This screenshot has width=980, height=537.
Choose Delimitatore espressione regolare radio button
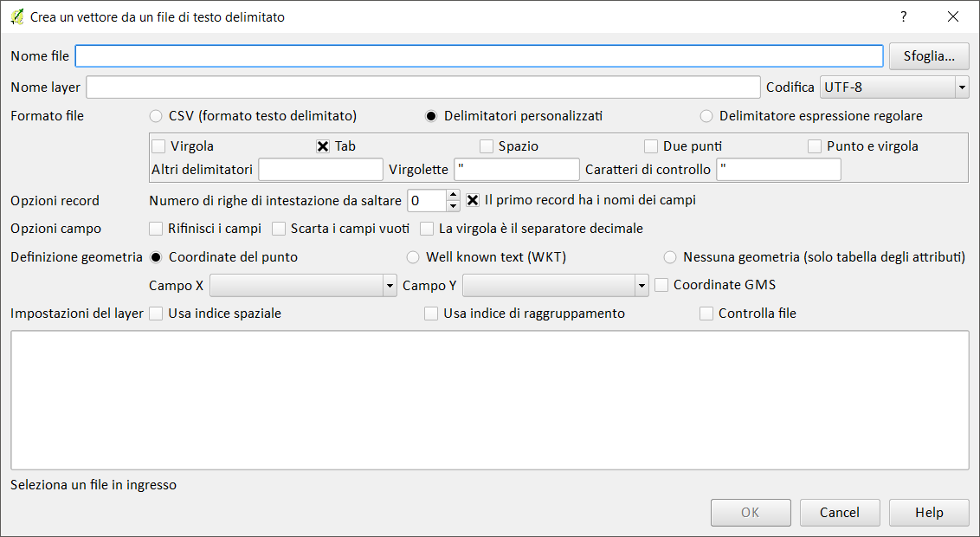click(707, 116)
